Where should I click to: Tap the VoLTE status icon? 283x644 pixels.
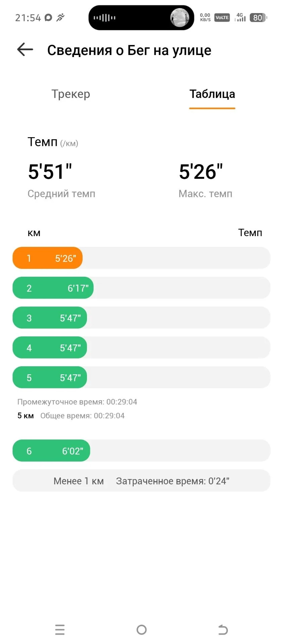coord(222,18)
